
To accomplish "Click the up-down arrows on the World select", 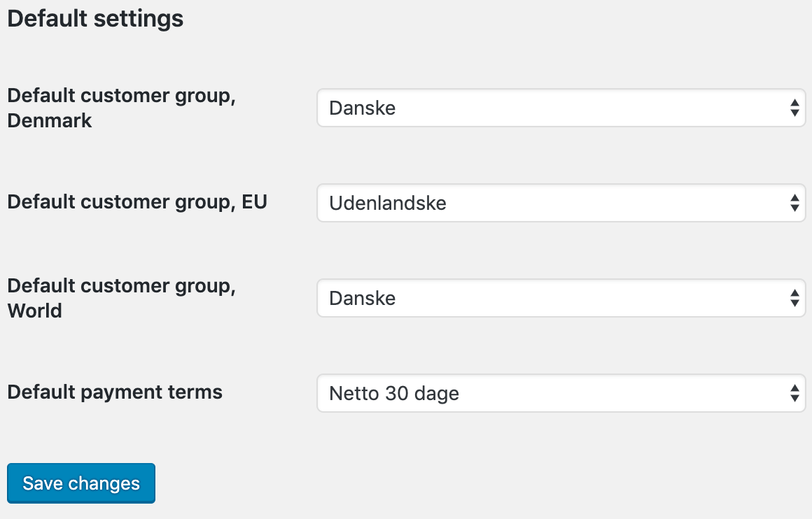I will (794, 298).
